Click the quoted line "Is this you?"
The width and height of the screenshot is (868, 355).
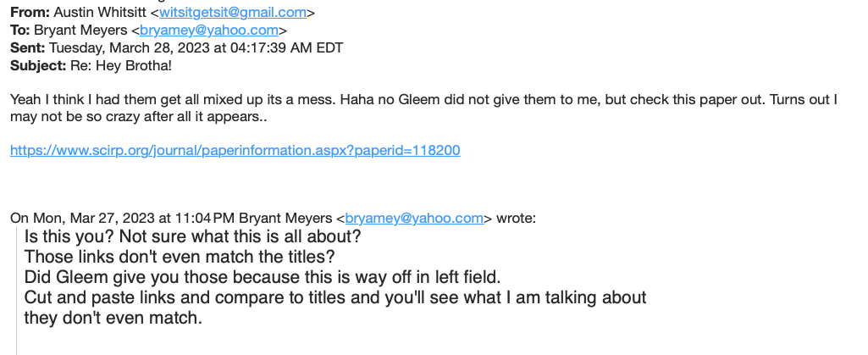point(193,236)
